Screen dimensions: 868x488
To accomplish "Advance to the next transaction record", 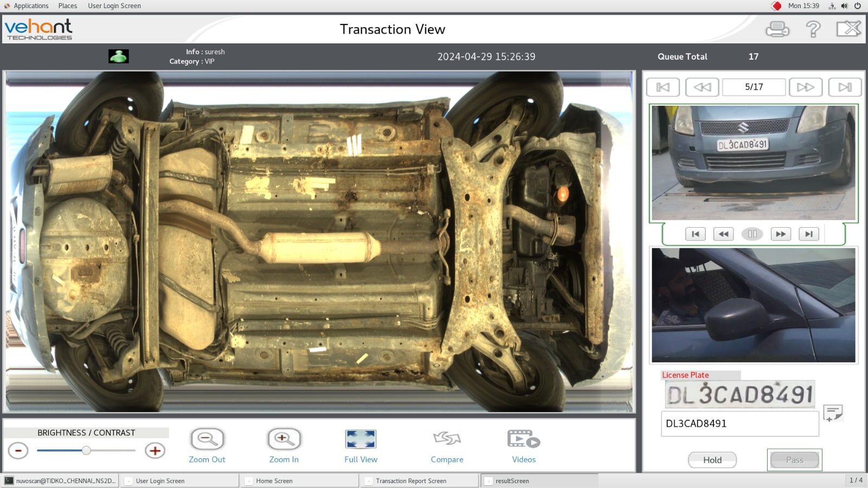I will pyautogui.click(x=806, y=87).
